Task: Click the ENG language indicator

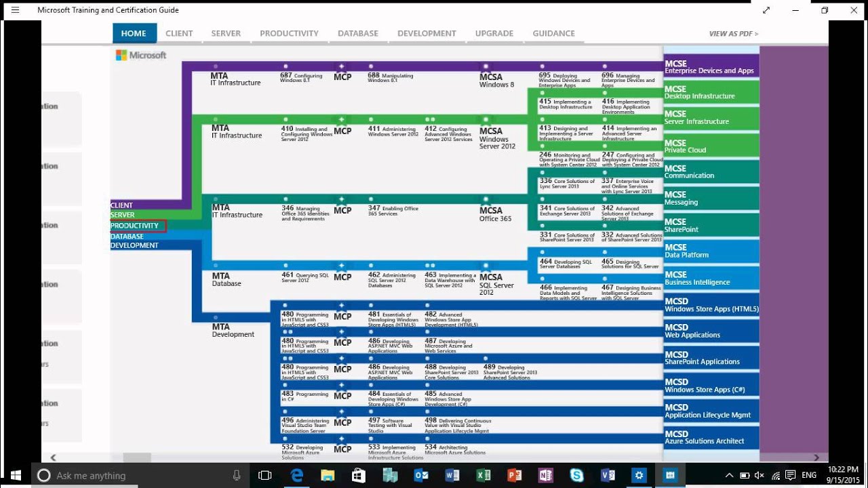Action: coord(809,475)
